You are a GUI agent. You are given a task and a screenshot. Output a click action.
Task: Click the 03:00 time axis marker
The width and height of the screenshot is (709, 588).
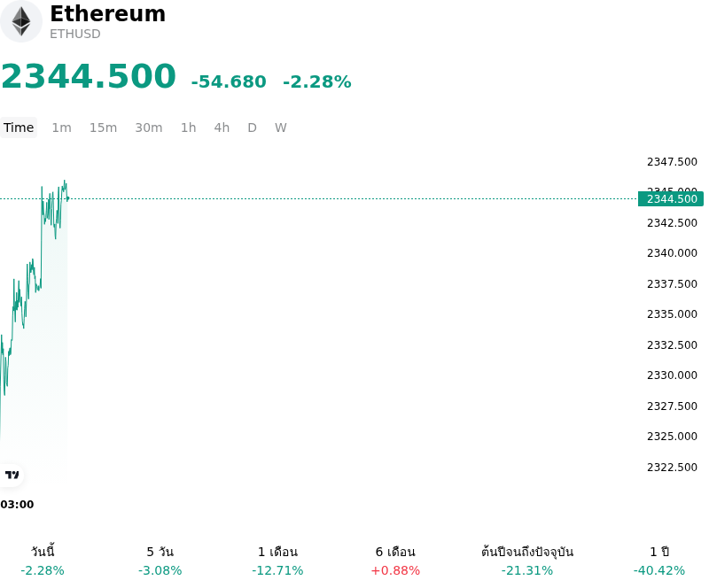coord(17,505)
